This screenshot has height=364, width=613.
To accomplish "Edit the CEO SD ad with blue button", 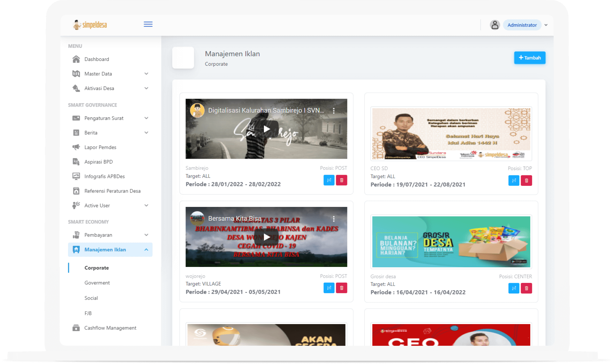I will tap(514, 180).
